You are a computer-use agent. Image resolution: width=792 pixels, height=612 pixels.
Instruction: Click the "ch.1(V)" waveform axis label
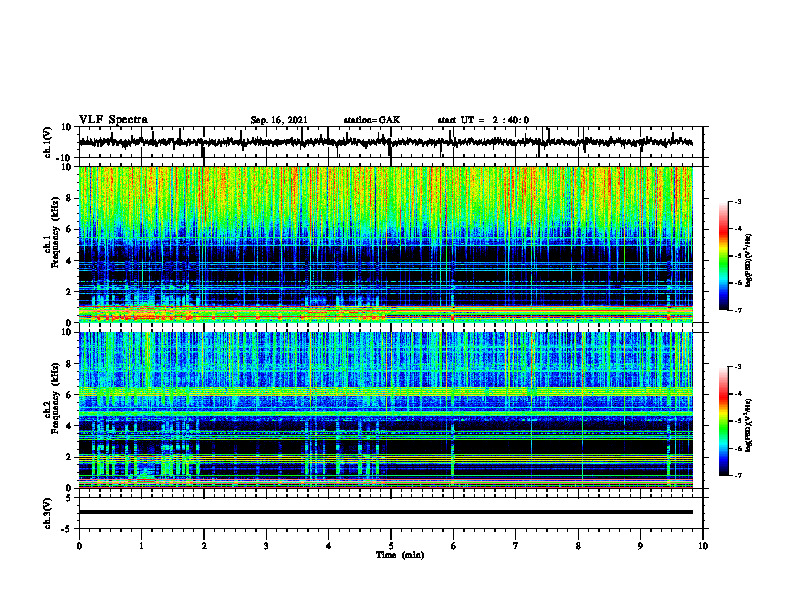point(48,142)
